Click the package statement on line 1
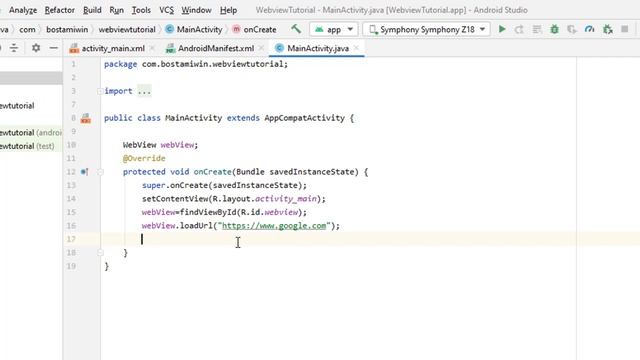 tap(196, 64)
